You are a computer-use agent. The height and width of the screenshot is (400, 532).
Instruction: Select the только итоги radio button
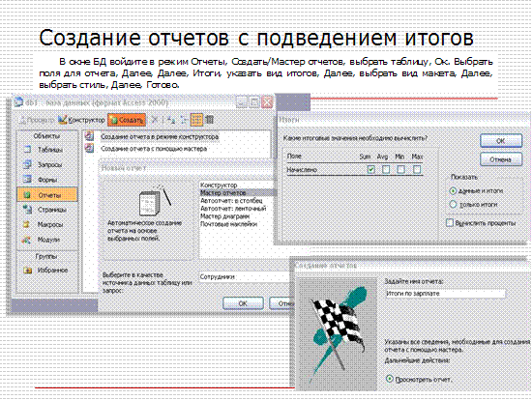click(453, 205)
